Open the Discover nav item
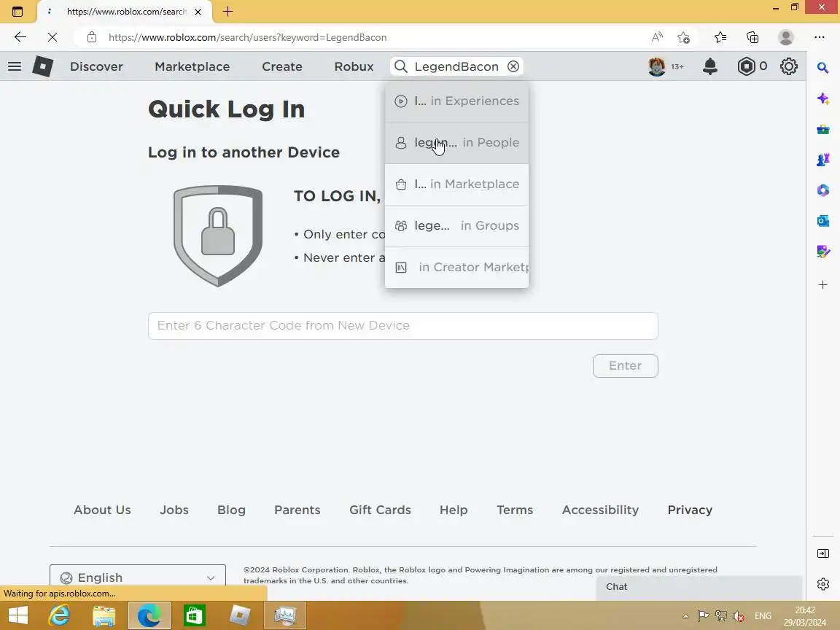 96,66
